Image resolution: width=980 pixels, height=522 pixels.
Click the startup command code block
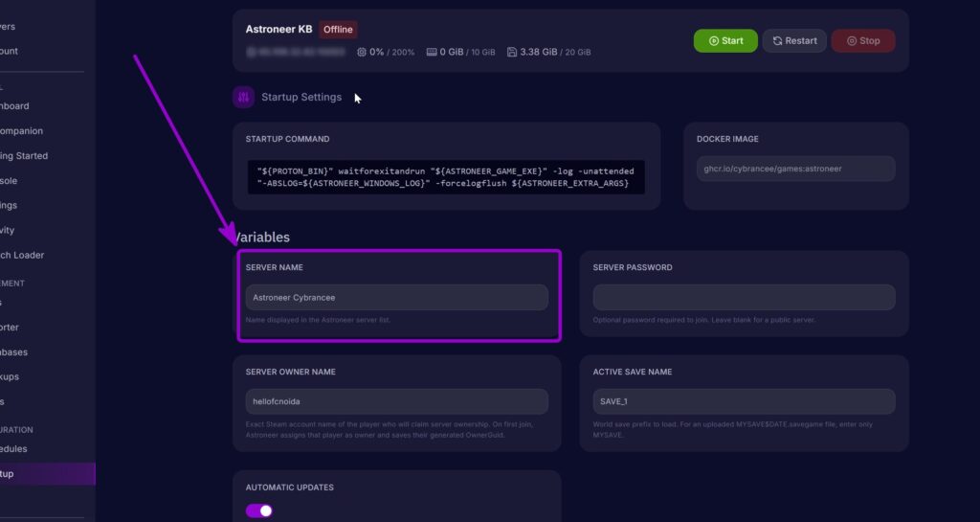click(x=446, y=177)
